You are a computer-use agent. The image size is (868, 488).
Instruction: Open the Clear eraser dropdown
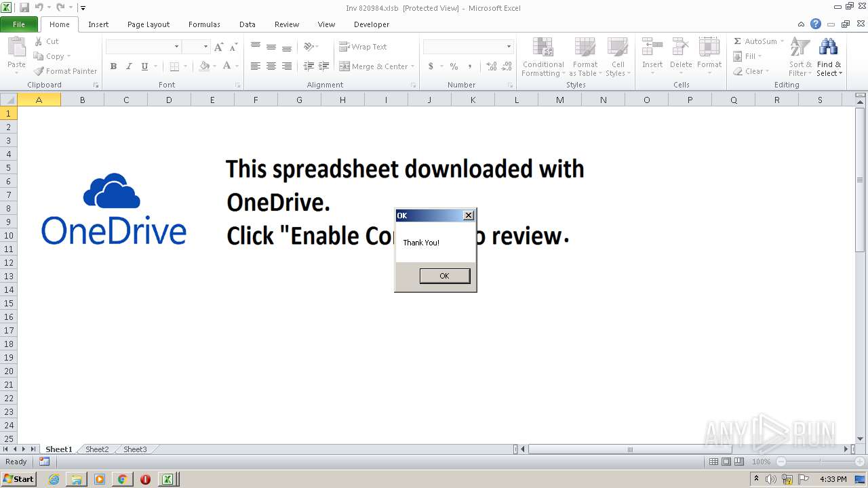751,71
